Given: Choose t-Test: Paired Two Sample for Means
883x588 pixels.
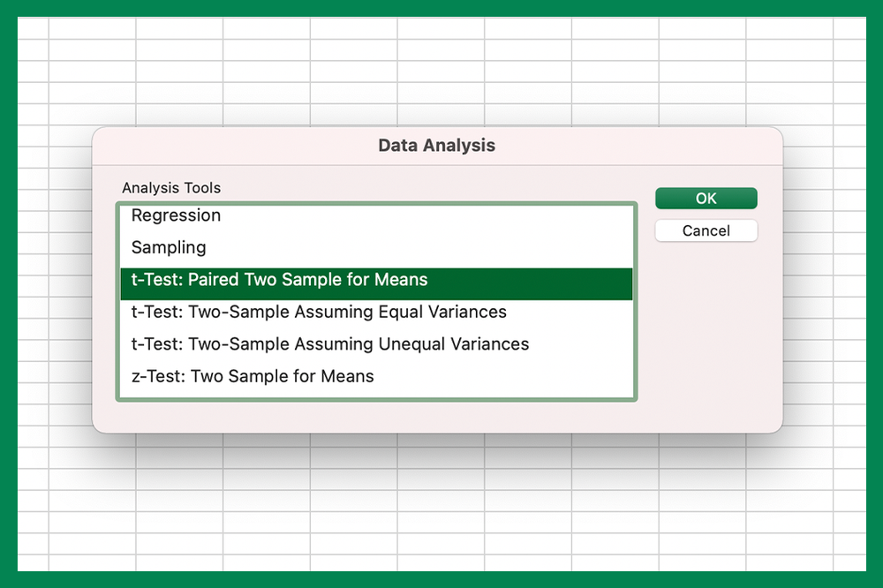Looking at the screenshot, I should click(x=280, y=280).
